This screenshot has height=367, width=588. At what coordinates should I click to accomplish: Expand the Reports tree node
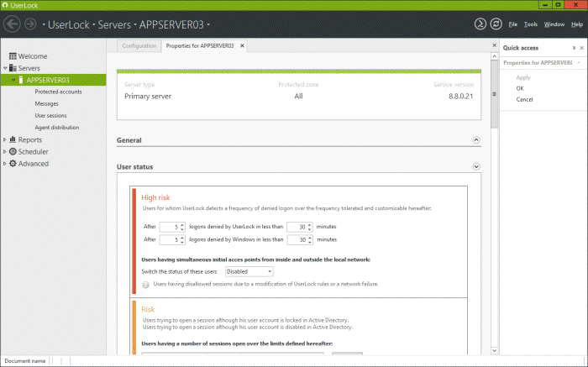click(5, 139)
